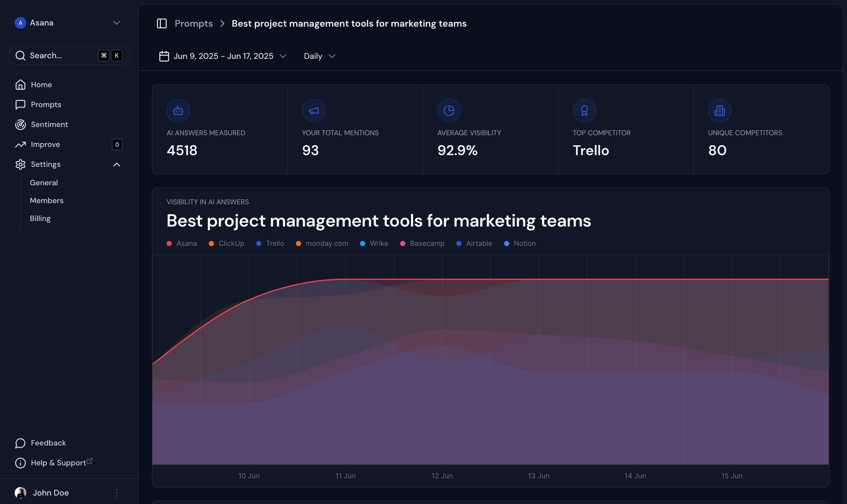Screen dimensions: 847x504
Task: Open the Home icon in sidebar
Action: (x=20, y=85)
